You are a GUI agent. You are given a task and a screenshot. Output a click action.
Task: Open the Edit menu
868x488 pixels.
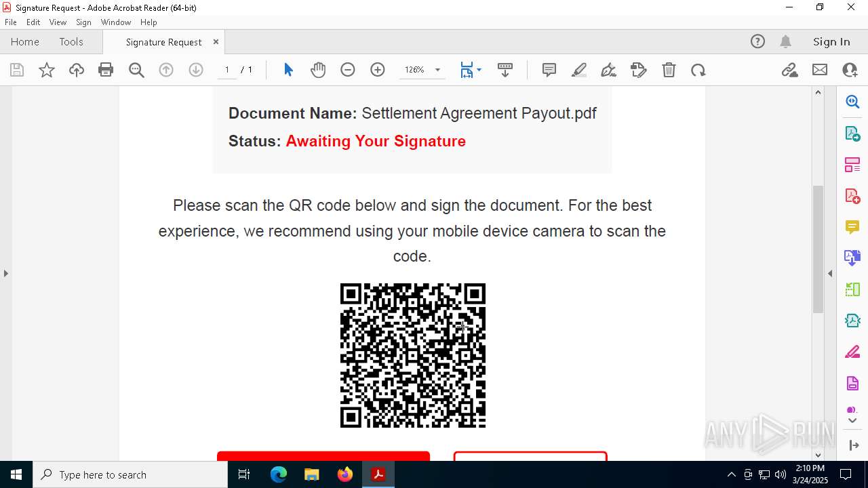pos(33,22)
